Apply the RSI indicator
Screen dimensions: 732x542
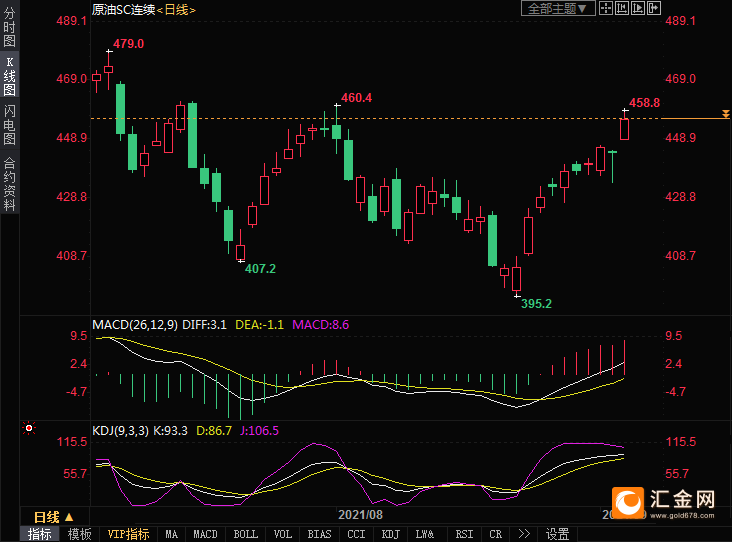[x=465, y=534]
